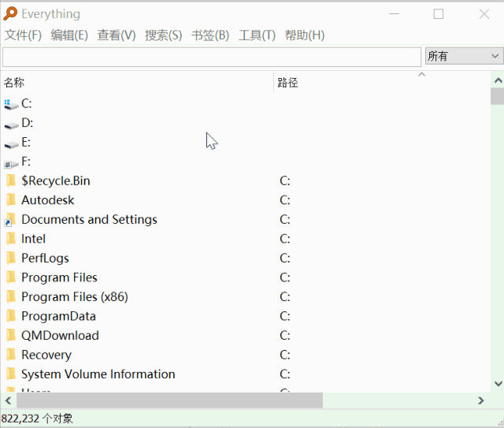Click the C: path cell of Recovery
This screenshot has height=428, width=504.
285,355
